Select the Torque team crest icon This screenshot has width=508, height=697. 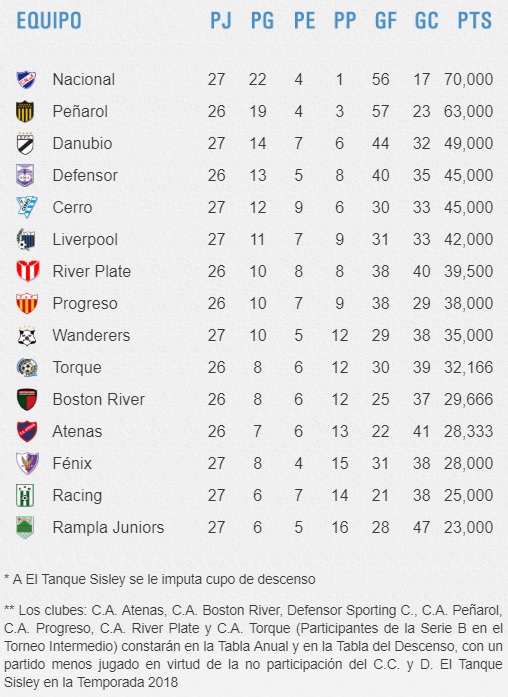click(x=27, y=368)
